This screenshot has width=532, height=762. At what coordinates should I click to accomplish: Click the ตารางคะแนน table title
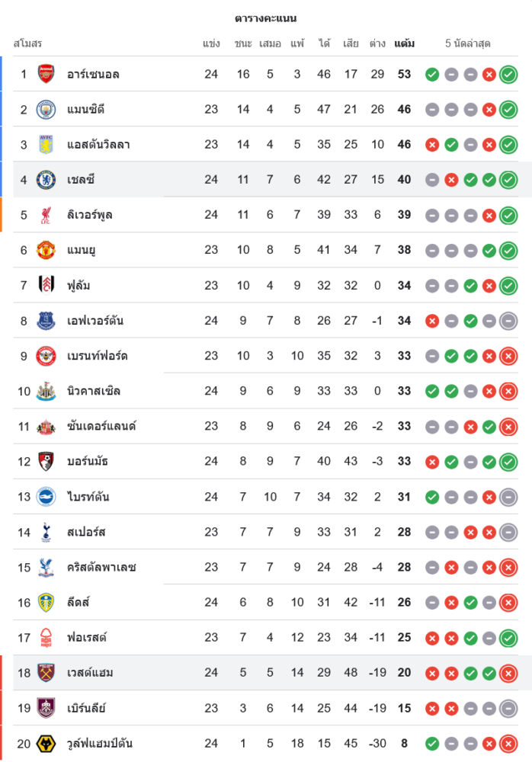[265, 18]
